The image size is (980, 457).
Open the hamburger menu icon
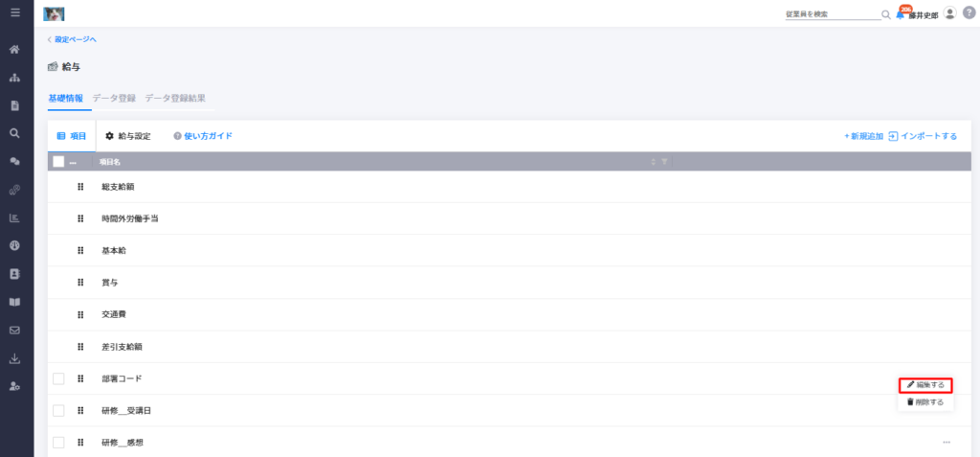(15, 11)
